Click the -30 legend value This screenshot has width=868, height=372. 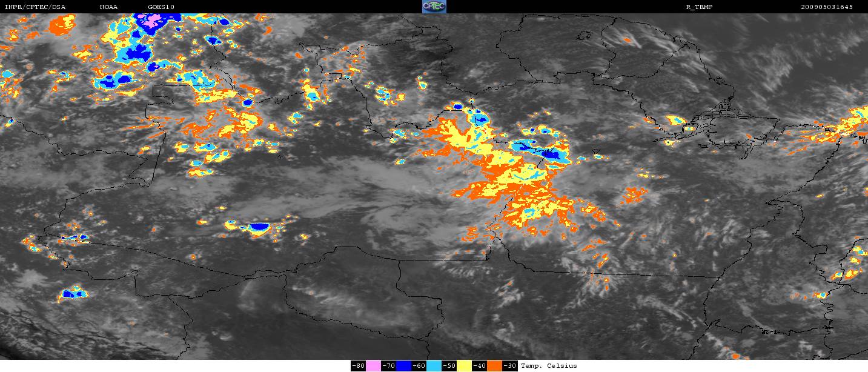[510, 366]
